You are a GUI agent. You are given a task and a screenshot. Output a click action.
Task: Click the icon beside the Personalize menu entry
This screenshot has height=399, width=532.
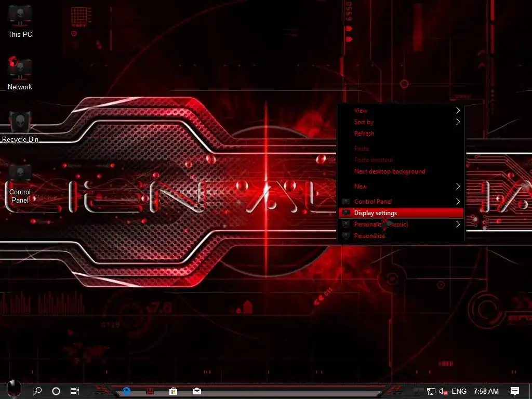tap(345, 236)
